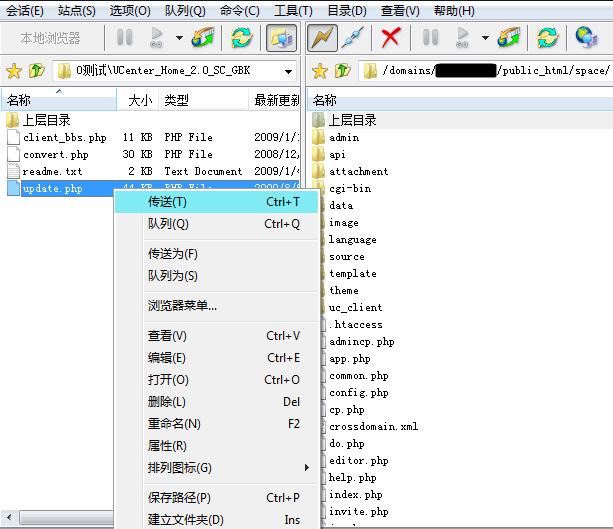This screenshot has height=529, width=613.
Task: Click the remote path input field
Action: pyautogui.click(x=480, y=72)
